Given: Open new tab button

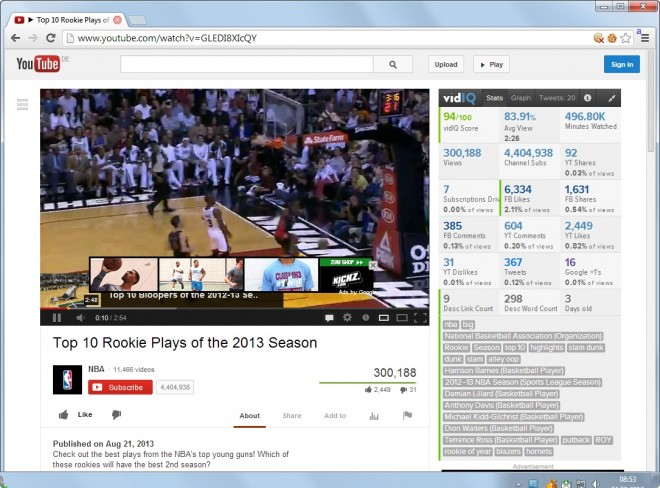Looking at the screenshot, I should tap(137, 20).
